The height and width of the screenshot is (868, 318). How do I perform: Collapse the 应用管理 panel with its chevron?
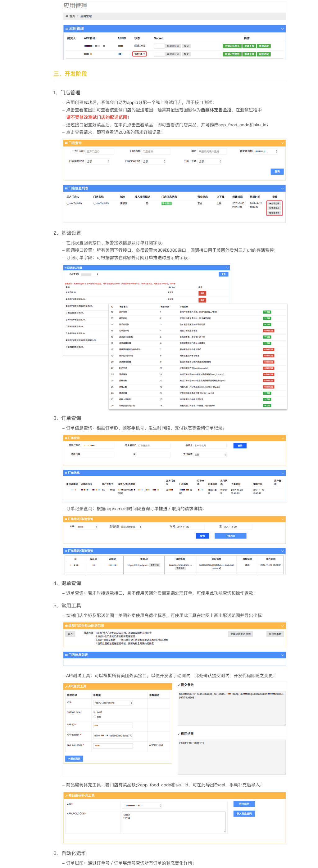pos(282,29)
